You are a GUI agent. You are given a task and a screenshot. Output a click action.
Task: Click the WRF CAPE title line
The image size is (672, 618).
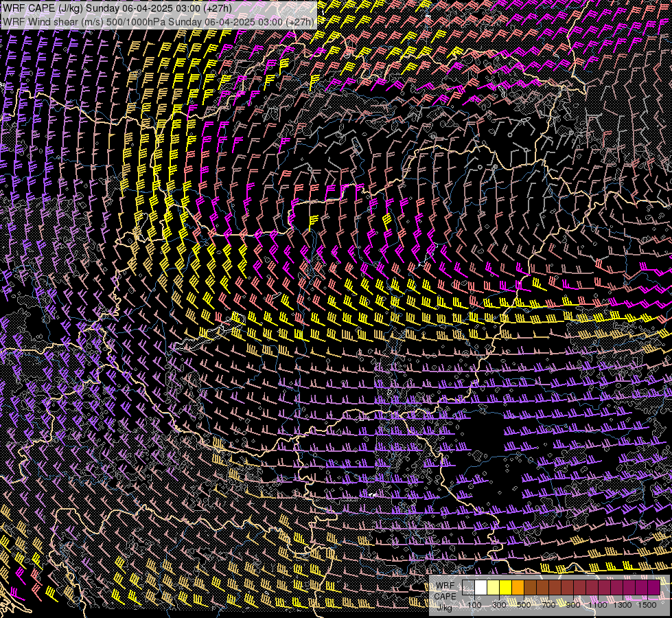117,8
